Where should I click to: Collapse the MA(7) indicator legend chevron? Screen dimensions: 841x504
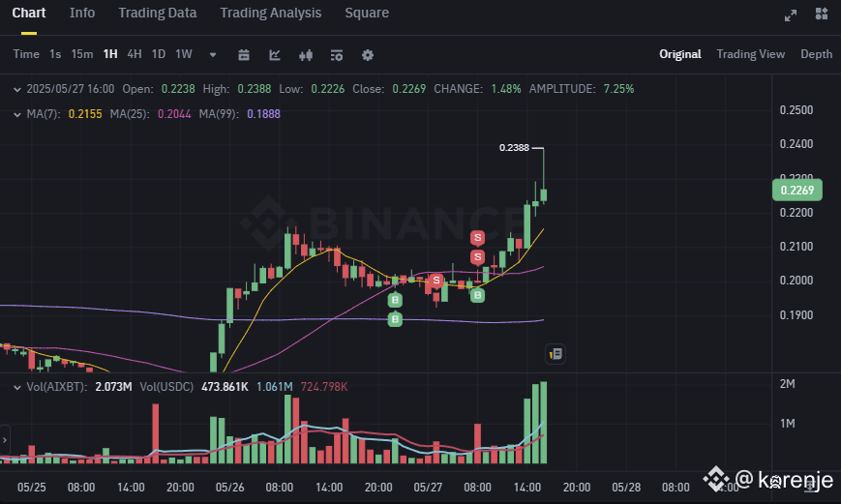17,114
